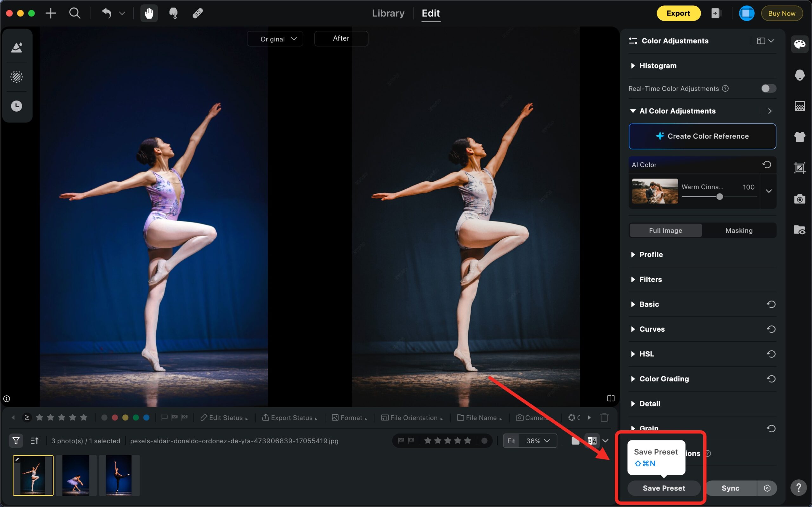This screenshot has height=507, width=812.
Task: Adjust the Warm Cinnamon intensity slider
Action: [x=719, y=197]
